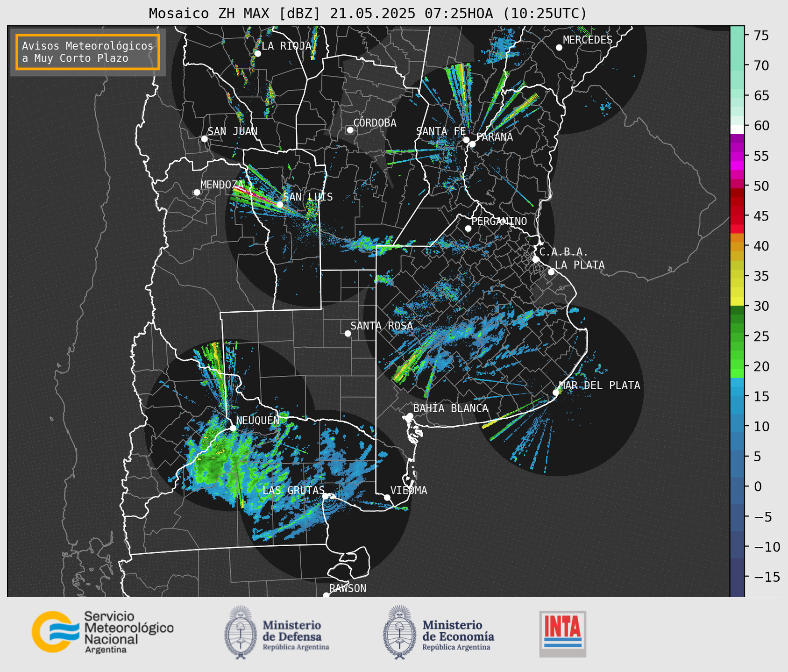Click the green 25 dBZ color band
The height and width of the screenshot is (672, 788).
pos(737,336)
